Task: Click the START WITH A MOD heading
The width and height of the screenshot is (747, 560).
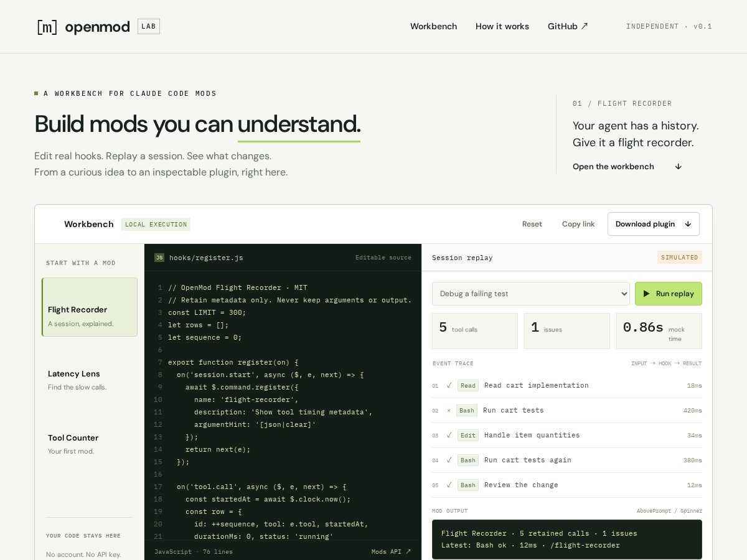Action: (81, 263)
